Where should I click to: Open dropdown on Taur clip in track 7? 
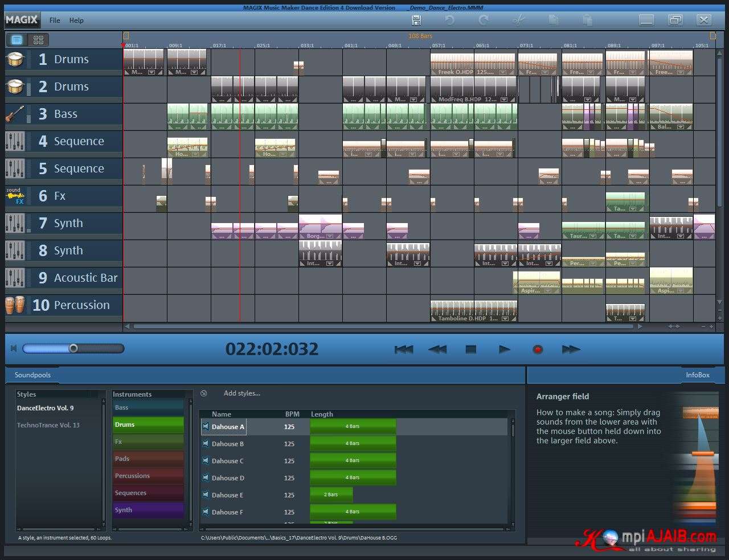[x=593, y=236]
